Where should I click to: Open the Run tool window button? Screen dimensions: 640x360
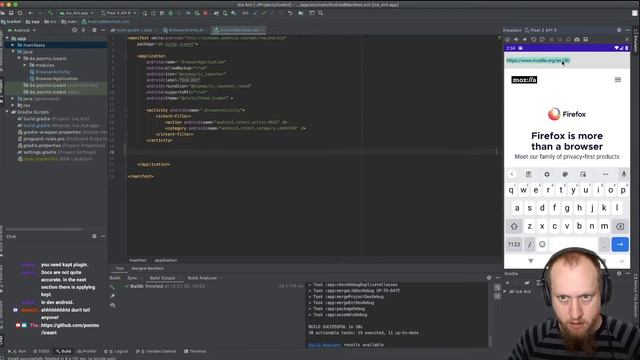click(x=17, y=351)
